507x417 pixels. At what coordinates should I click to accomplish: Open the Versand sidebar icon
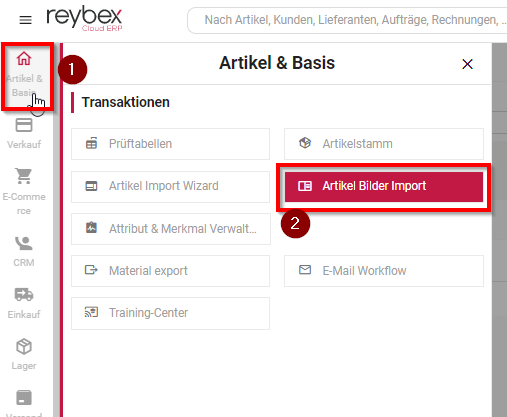pos(24,398)
